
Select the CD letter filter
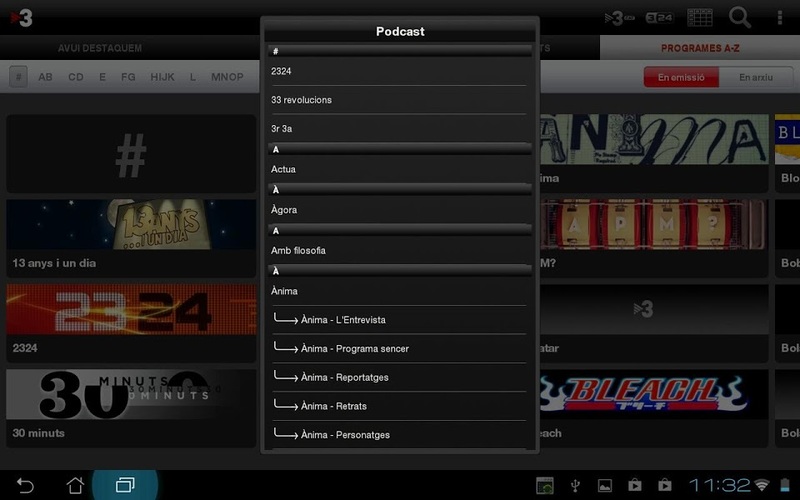click(x=76, y=77)
